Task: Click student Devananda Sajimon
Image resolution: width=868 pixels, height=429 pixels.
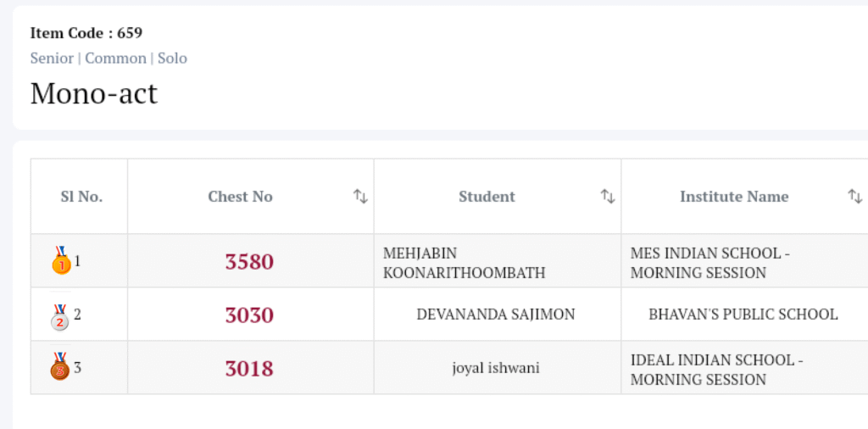Action: point(496,315)
